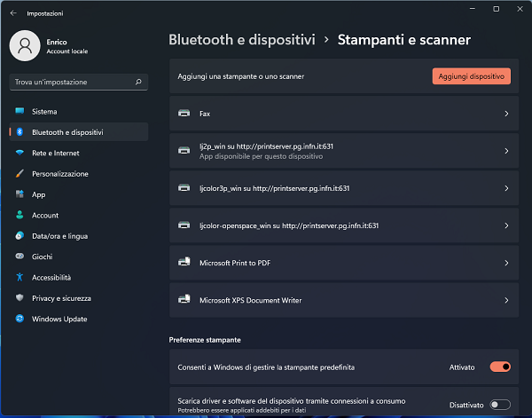This screenshot has width=532, height=418.
Task: Expand Microsoft XPS Document Writer chevron
Action: [x=506, y=300]
